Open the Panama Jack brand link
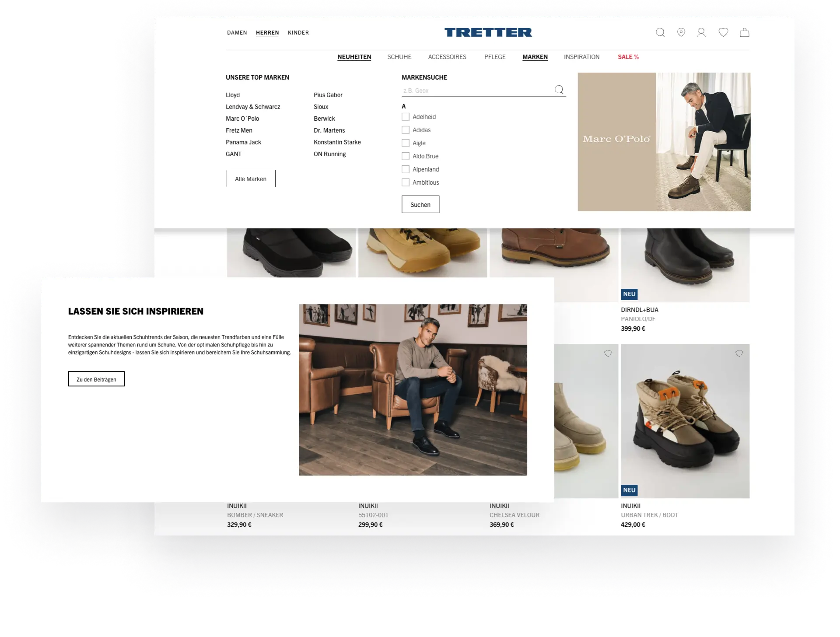The height and width of the screenshot is (637, 840). pyautogui.click(x=243, y=142)
